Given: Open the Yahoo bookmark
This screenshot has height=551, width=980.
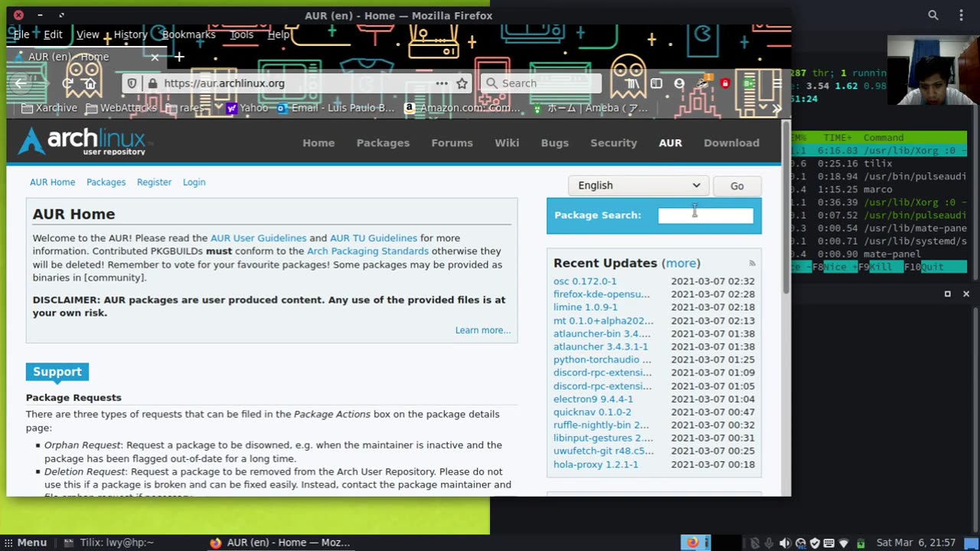Looking at the screenshot, I should click(x=247, y=108).
